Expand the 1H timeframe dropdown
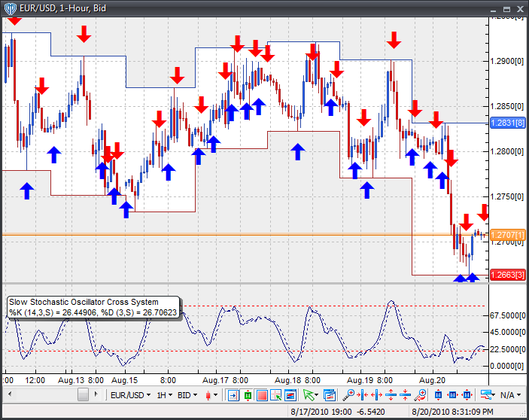The height and width of the screenshot is (420, 529). pyautogui.click(x=163, y=394)
